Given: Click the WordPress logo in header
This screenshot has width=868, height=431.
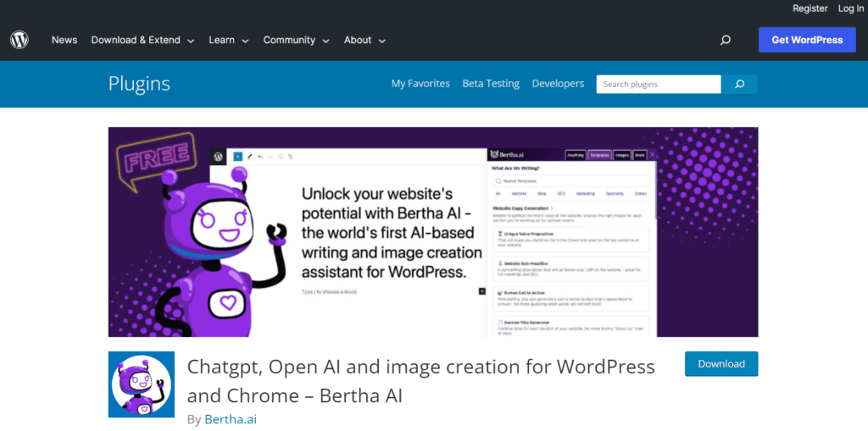Looking at the screenshot, I should tap(19, 40).
